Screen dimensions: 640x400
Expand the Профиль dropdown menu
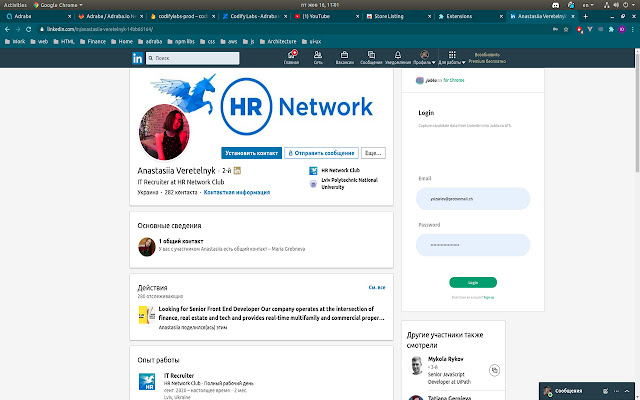424,58
